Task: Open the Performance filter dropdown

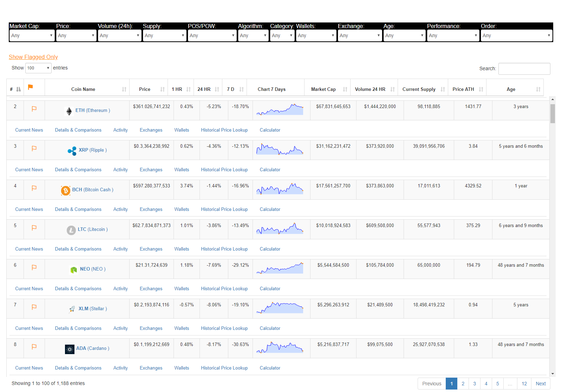Action: click(x=453, y=35)
